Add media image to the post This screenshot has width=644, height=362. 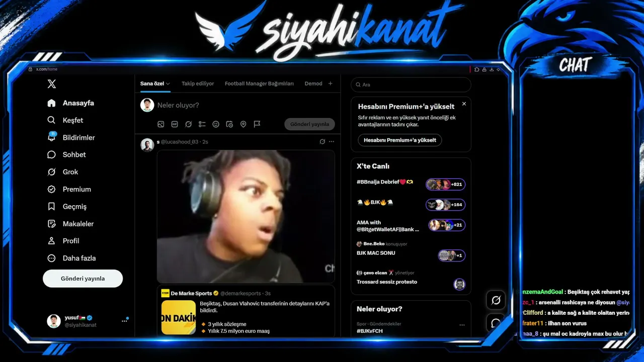(x=161, y=124)
